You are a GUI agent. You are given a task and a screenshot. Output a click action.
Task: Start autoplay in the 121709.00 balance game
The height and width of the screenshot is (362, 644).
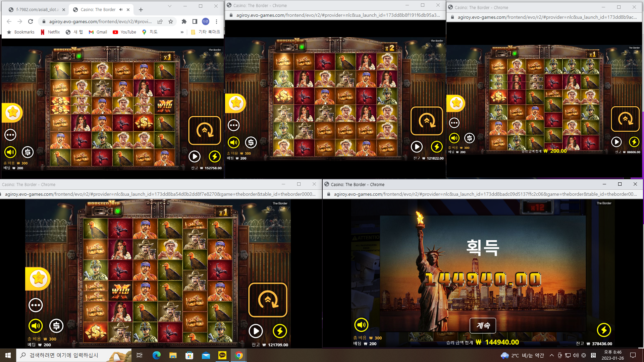point(256,331)
